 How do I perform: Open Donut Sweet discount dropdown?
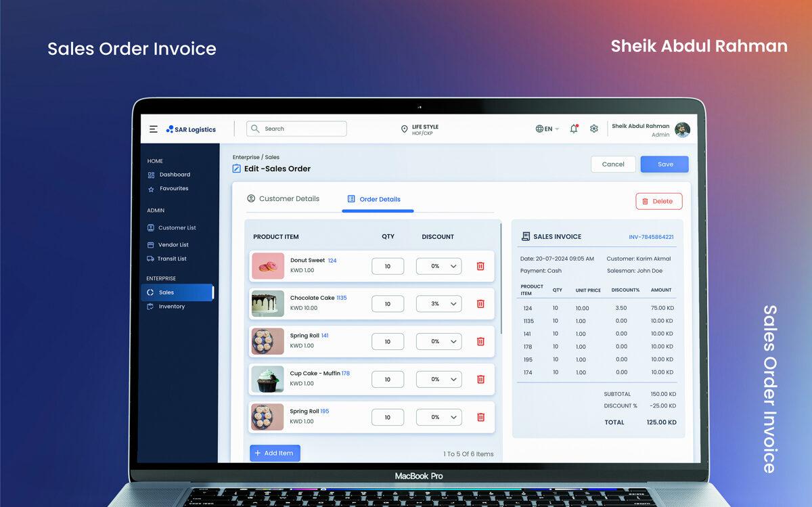(438, 266)
